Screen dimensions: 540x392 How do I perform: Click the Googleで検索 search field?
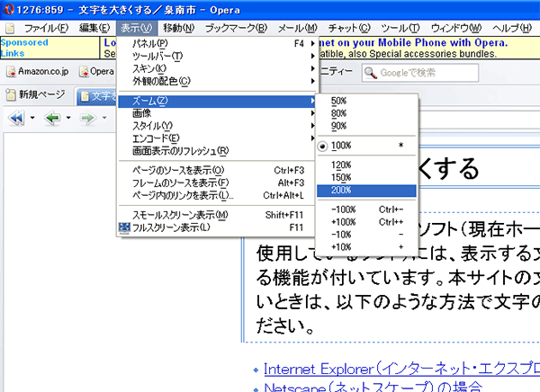click(419, 73)
